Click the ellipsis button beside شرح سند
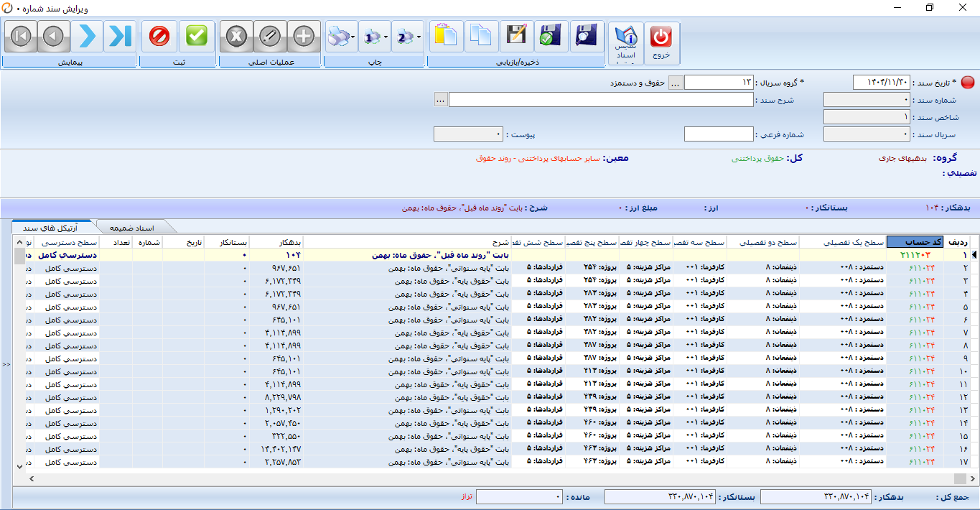980x510 pixels. 441,100
